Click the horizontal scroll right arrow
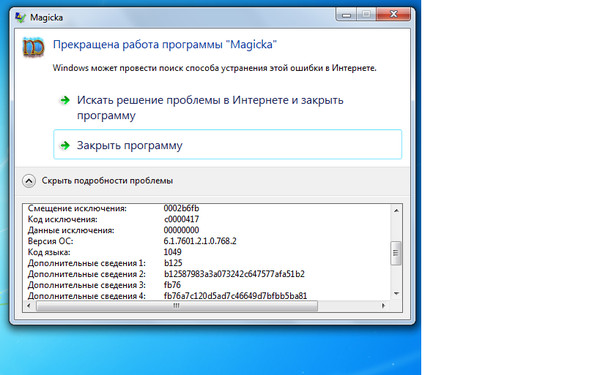Image resolution: width=600 pixels, height=375 pixels. click(x=383, y=305)
